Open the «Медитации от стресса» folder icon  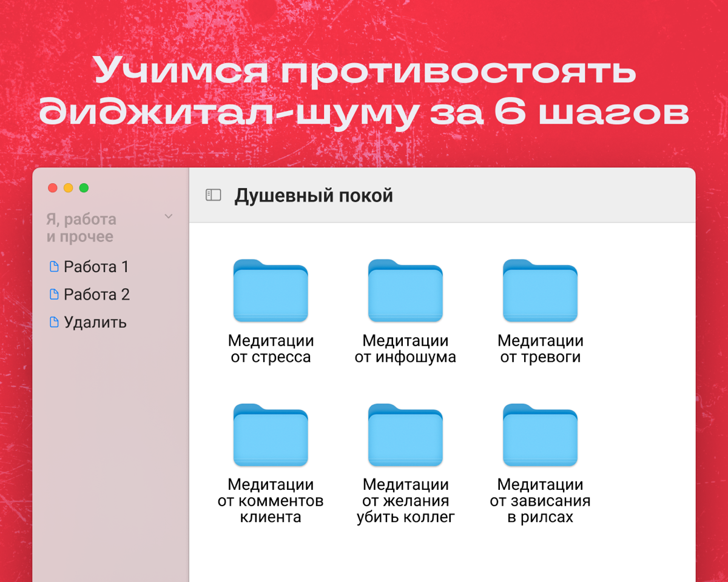tap(271, 291)
